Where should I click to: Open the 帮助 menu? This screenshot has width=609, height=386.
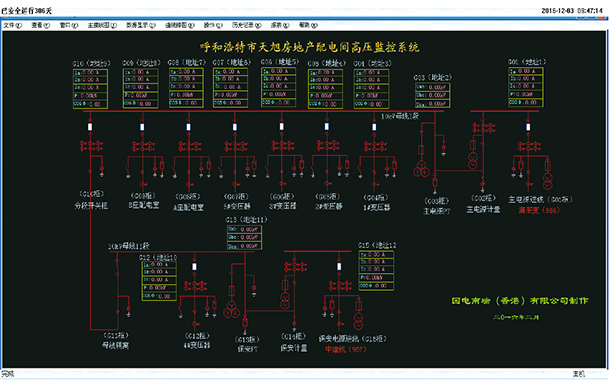308,25
